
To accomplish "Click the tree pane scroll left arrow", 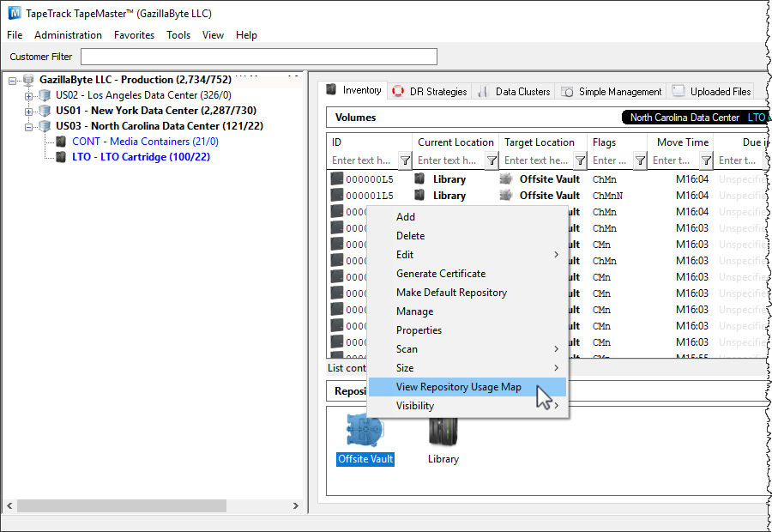I will click(x=9, y=506).
